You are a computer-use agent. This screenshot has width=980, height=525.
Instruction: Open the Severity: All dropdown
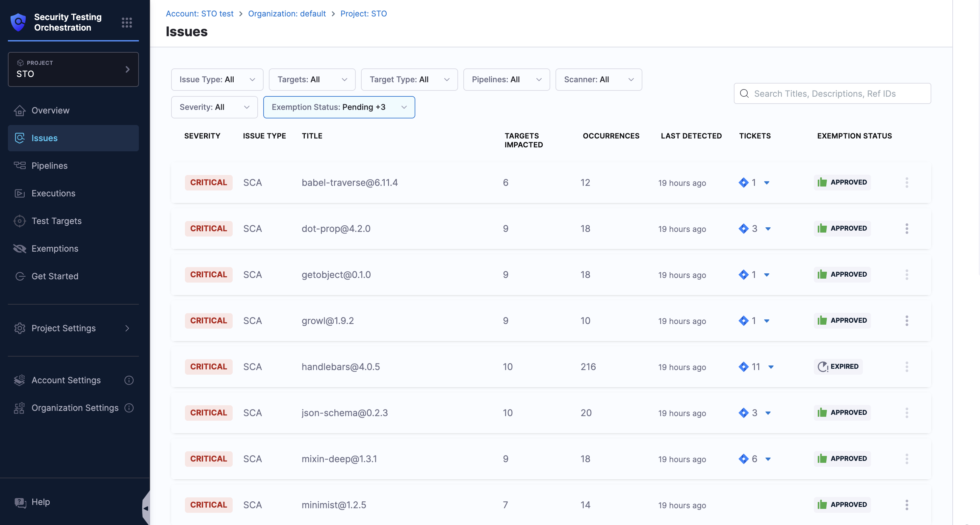click(x=214, y=107)
